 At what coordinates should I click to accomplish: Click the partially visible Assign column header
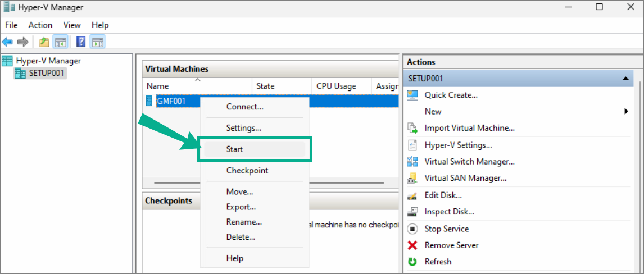click(385, 86)
